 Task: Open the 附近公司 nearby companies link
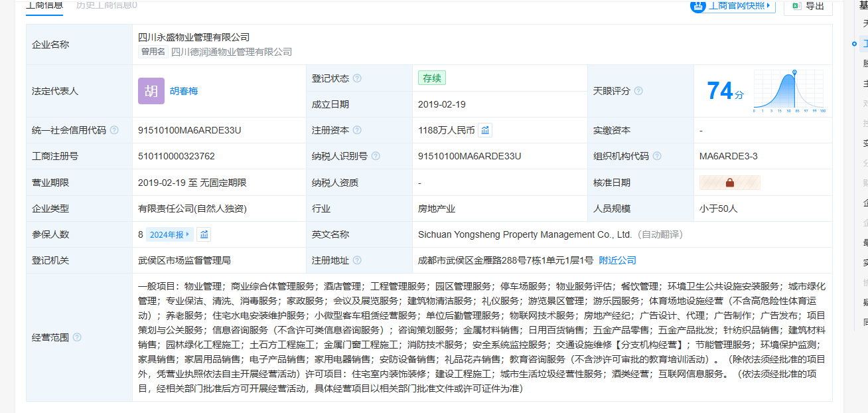(617, 260)
